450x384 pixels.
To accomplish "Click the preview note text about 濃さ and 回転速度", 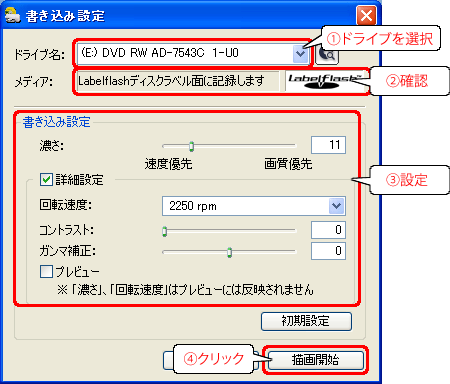I will (x=185, y=289).
